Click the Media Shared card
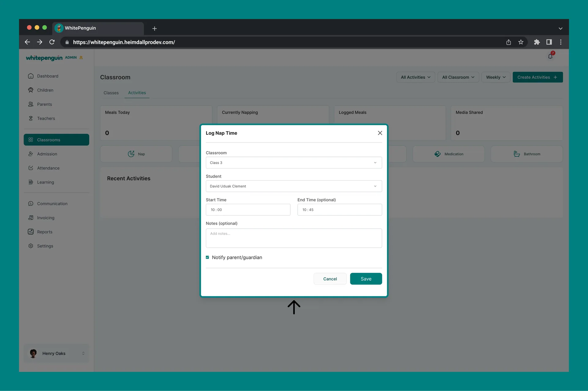Viewport: 588px width, 391px height. 507,123
